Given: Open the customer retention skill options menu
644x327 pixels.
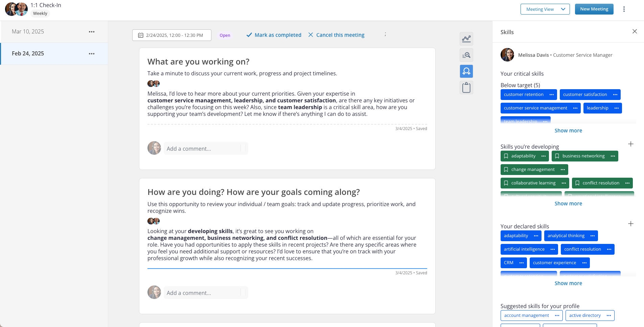Looking at the screenshot, I should [552, 95].
